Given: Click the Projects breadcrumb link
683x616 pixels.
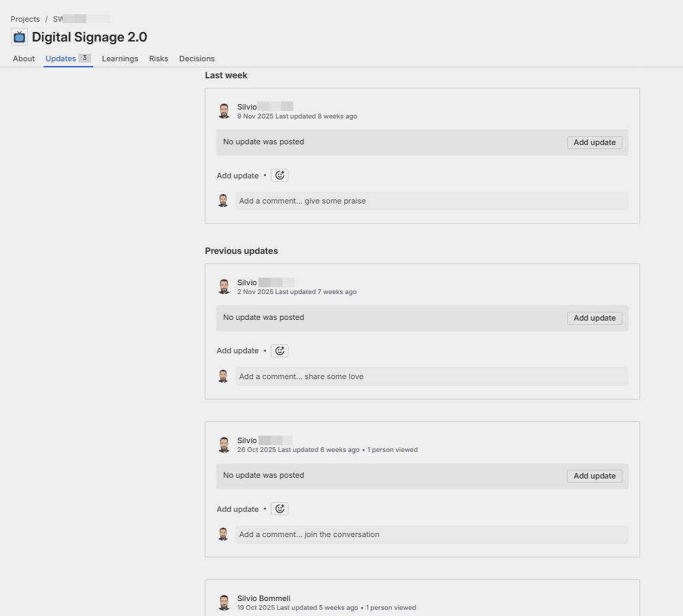Looking at the screenshot, I should [24, 19].
